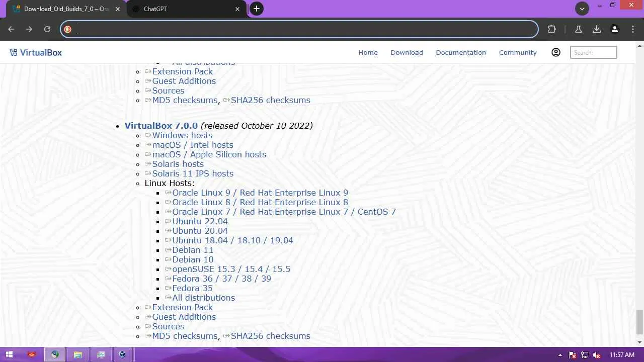
Task: Launch VirtualBox from the taskbar
Action: [122, 354]
